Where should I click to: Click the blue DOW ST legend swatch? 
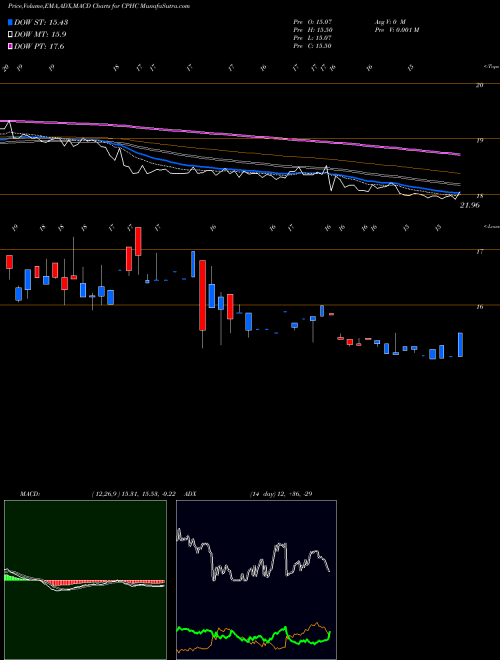click(10, 22)
